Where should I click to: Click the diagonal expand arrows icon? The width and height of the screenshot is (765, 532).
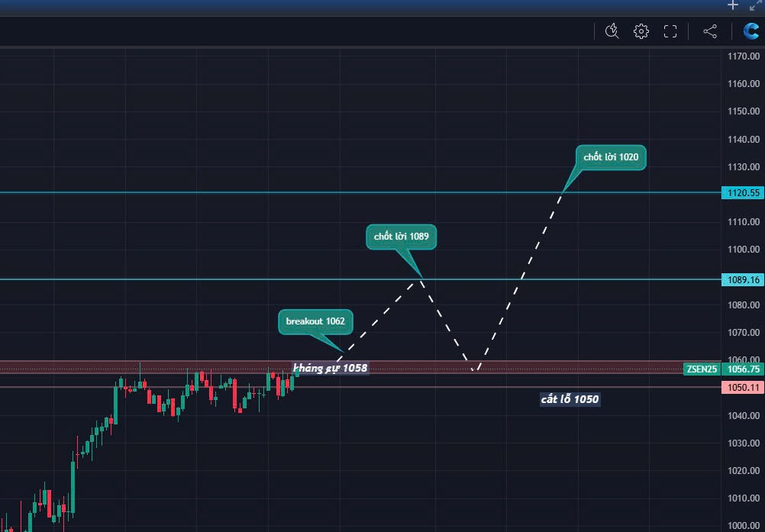[x=756, y=5]
